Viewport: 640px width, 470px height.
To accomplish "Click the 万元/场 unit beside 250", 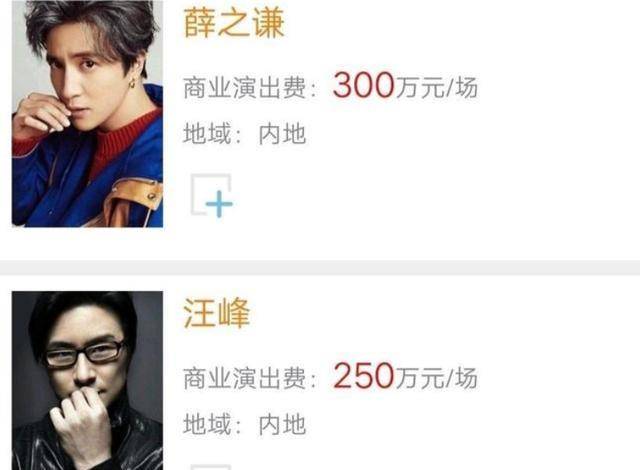I will point(436,378).
